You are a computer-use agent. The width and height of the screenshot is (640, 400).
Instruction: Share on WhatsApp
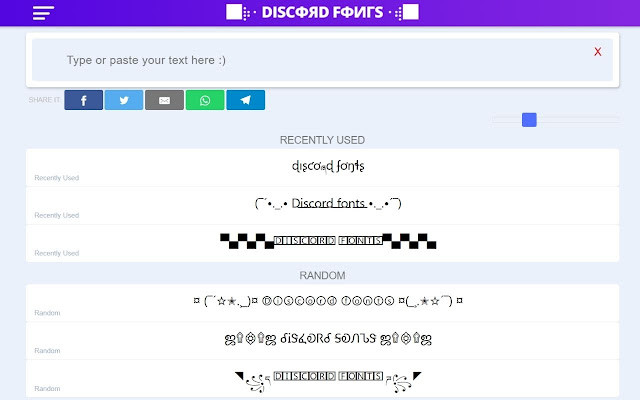[205, 100]
